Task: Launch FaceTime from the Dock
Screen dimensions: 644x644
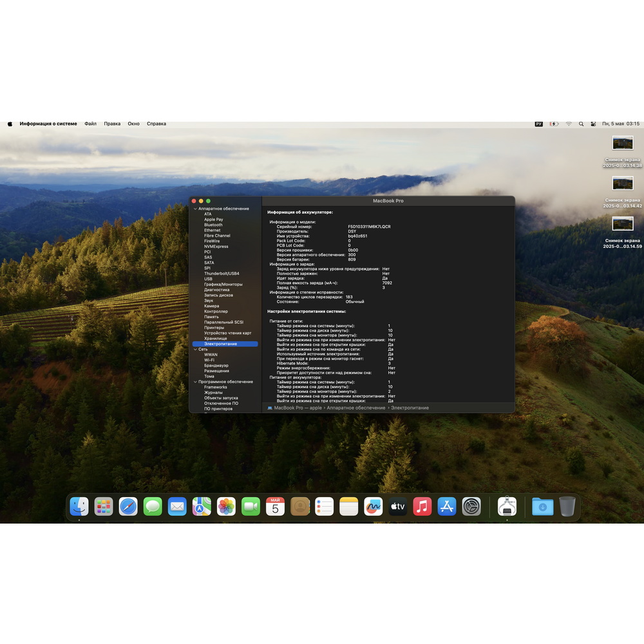Action: coord(251,506)
